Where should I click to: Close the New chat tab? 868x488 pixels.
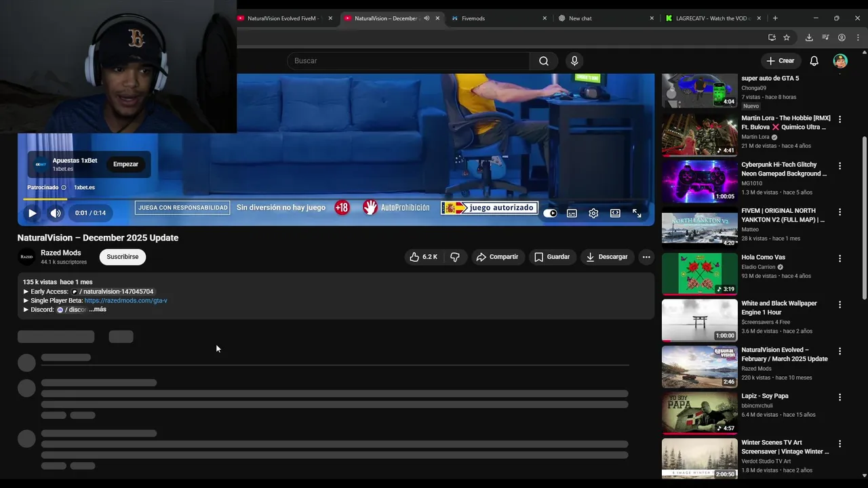pyautogui.click(x=652, y=18)
